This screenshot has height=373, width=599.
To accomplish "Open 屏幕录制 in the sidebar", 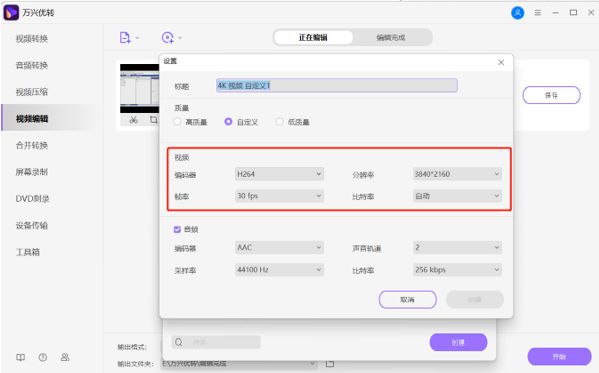I will tap(32, 172).
